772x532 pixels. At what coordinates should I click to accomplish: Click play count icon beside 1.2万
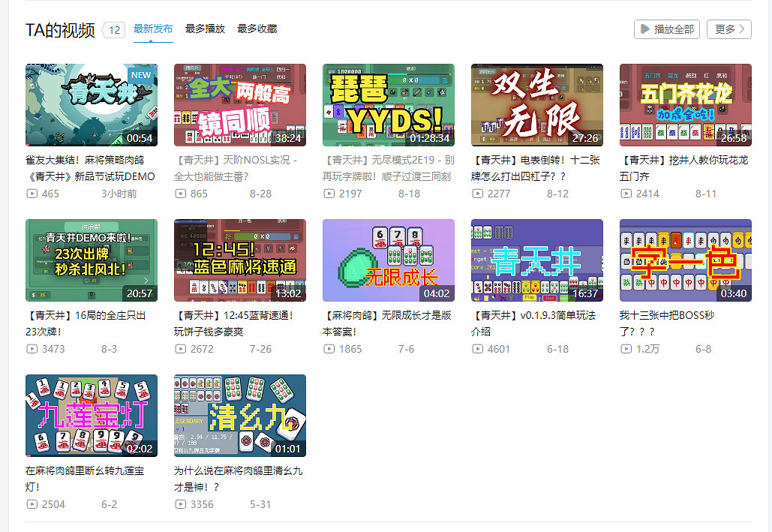pos(626,349)
